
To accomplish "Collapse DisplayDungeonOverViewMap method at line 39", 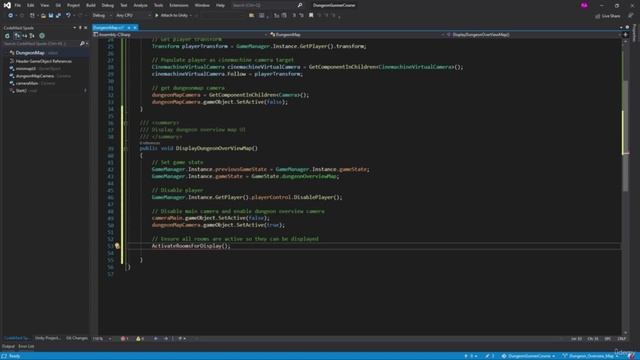I will [126, 149].
